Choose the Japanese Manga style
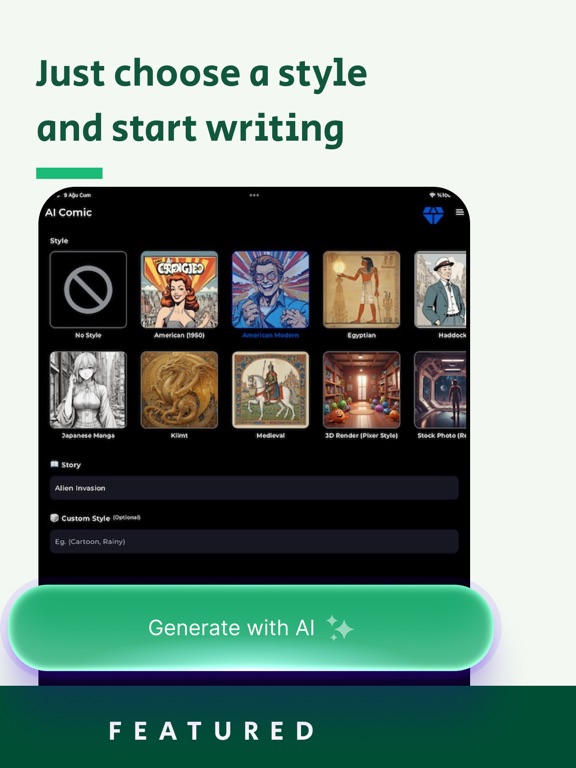576x768 pixels. (88, 390)
